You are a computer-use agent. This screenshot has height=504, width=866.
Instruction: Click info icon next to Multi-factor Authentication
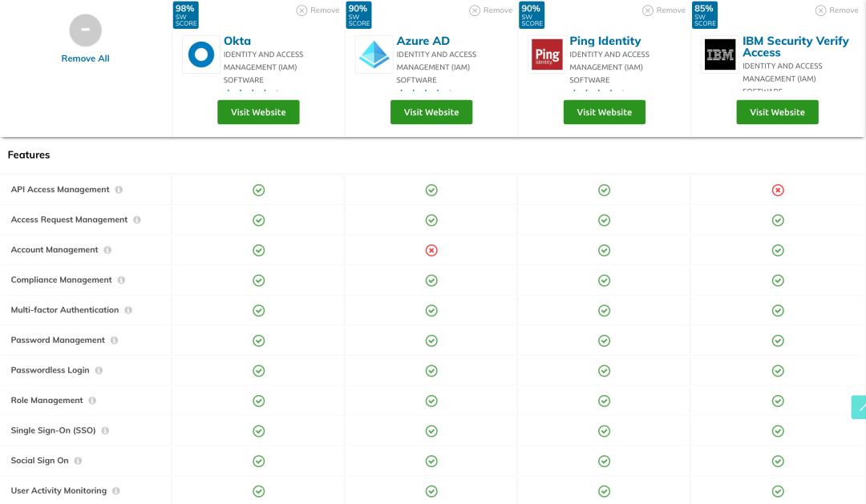pyautogui.click(x=128, y=310)
